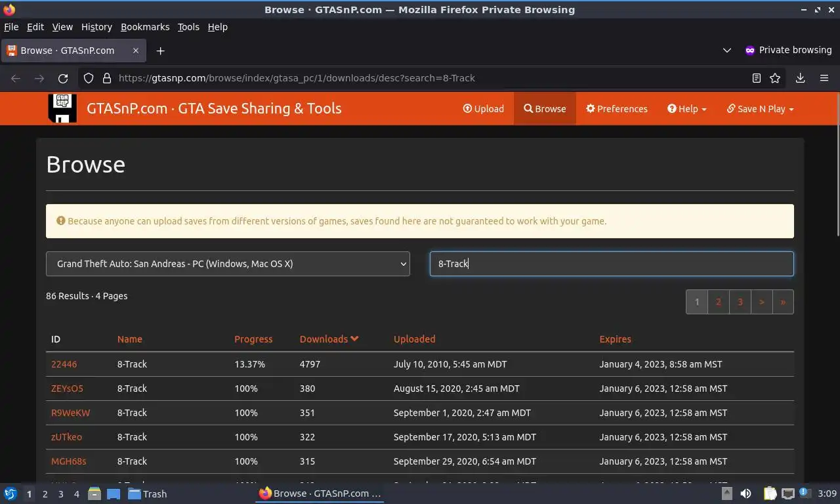Open the Firefox hamburger application menu
The image size is (840, 504).
point(824,78)
